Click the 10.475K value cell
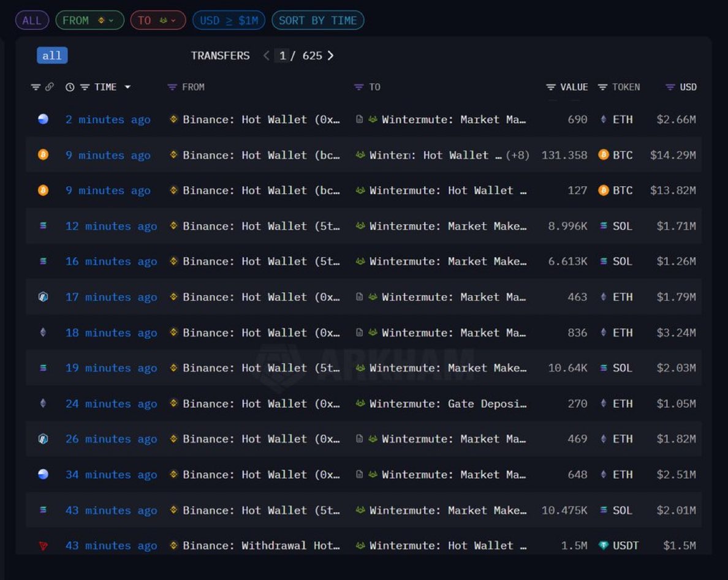This screenshot has height=580, width=728. tap(564, 511)
